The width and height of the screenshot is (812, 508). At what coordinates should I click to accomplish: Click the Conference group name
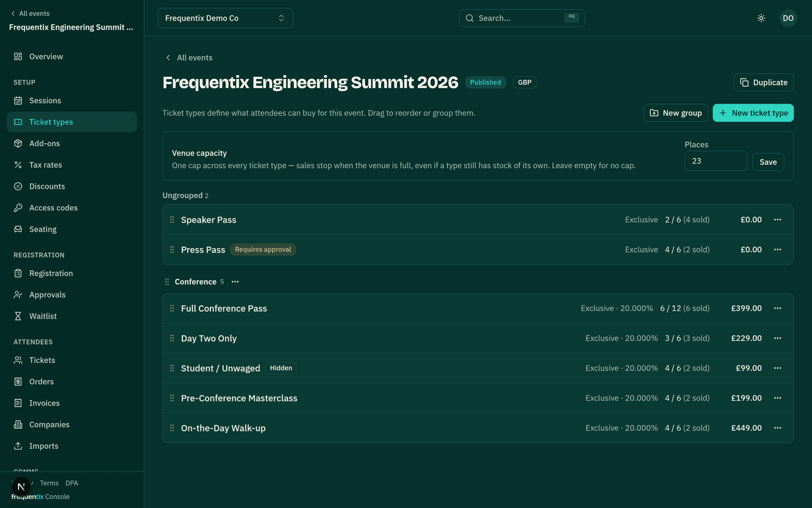click(196, 282)
